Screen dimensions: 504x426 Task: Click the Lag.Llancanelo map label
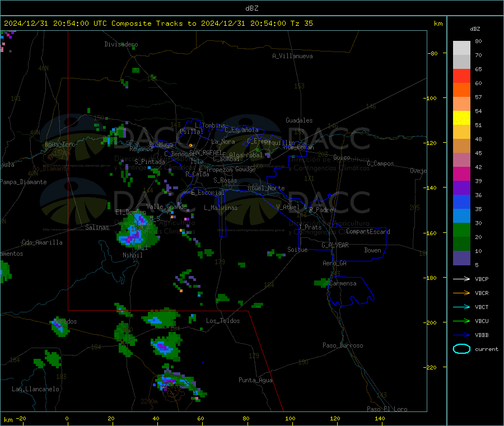tap(35, 389)
